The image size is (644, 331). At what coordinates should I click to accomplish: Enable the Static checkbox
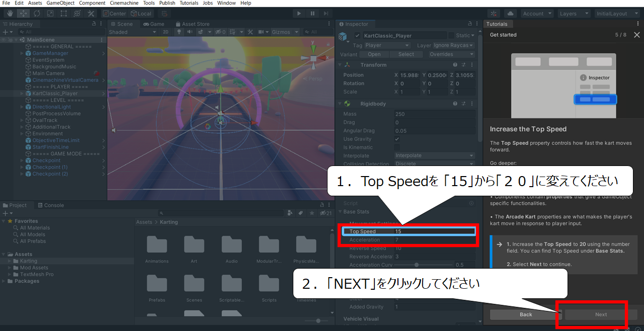pyautogui.click(x=451, y=36)
